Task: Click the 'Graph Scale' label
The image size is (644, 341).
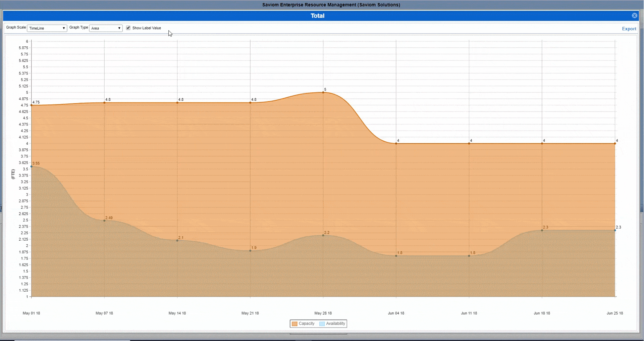Action: tap(16, 28)
